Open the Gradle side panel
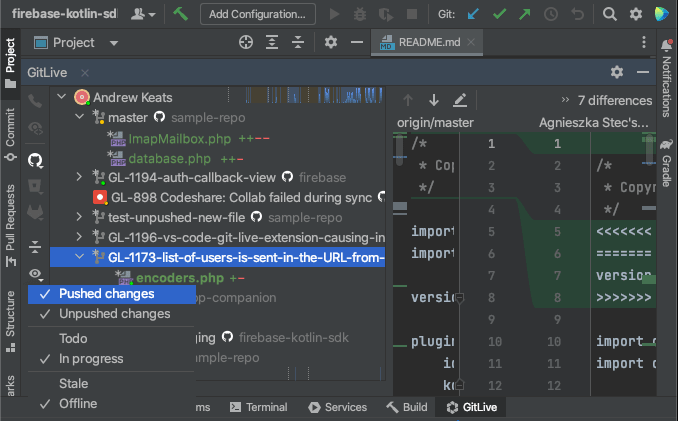 [666, 163]
